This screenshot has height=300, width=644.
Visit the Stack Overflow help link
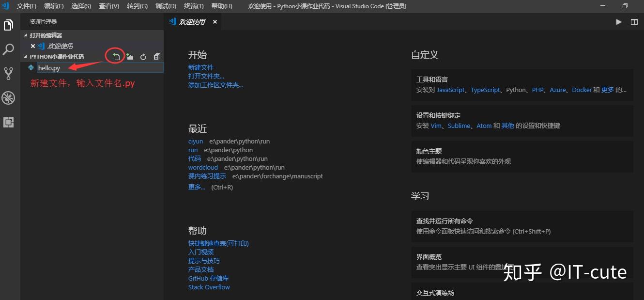pyautogui.click(x=209, y=287)
